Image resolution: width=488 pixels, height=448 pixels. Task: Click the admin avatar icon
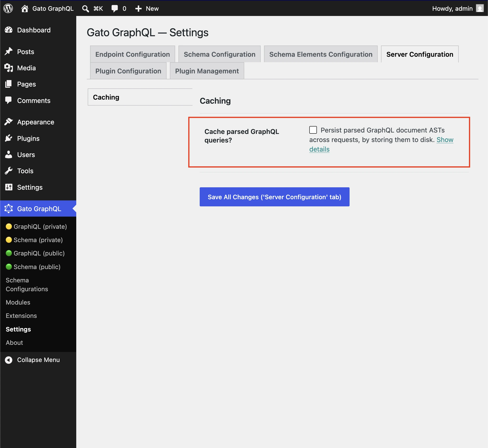click(480, 9)
